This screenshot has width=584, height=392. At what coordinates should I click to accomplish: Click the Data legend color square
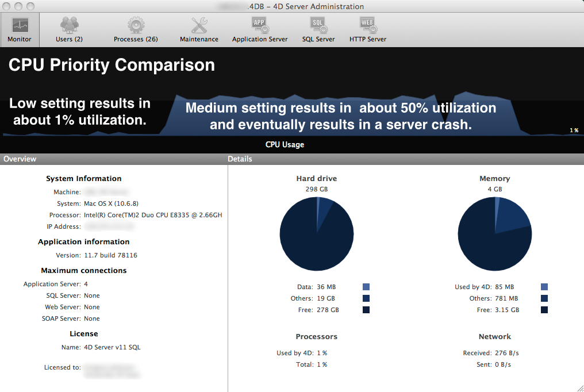point(366,286)
